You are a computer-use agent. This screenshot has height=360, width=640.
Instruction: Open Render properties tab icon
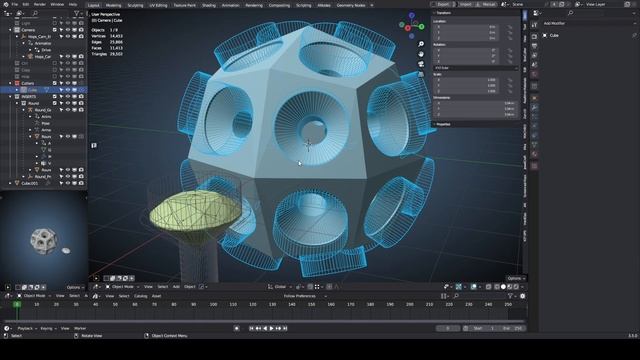tap(535, 37)
